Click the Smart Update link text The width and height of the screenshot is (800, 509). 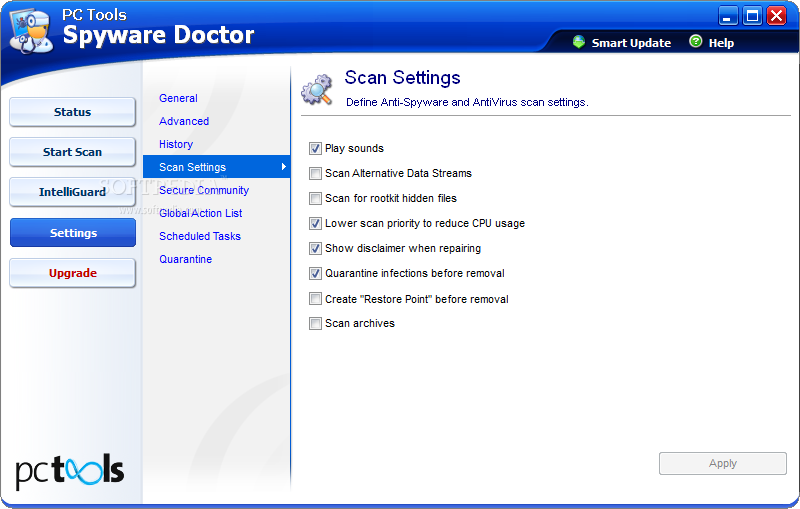click(631, 43)
